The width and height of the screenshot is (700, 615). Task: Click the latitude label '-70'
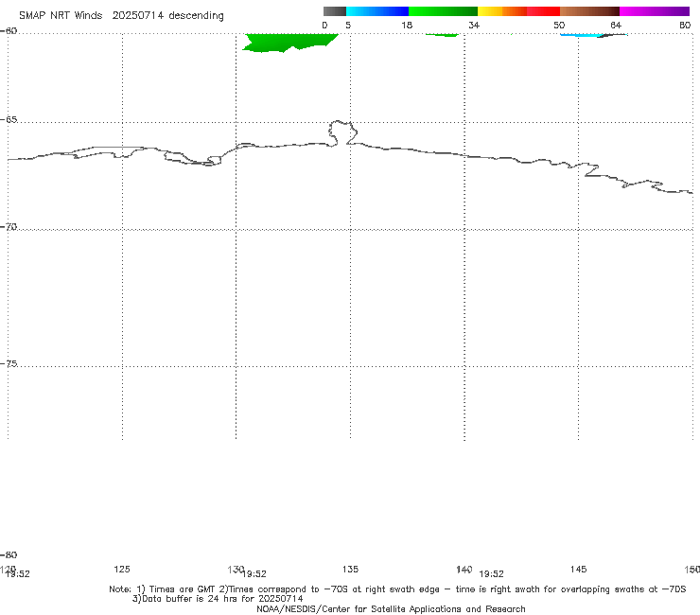(9, 227)
